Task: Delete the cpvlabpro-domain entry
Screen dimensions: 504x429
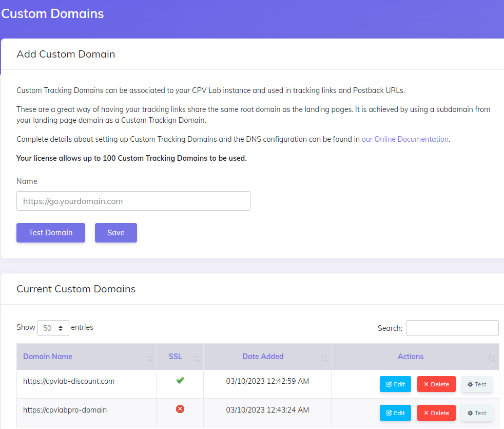Action: pyautogui.click(x=436, y=413)
